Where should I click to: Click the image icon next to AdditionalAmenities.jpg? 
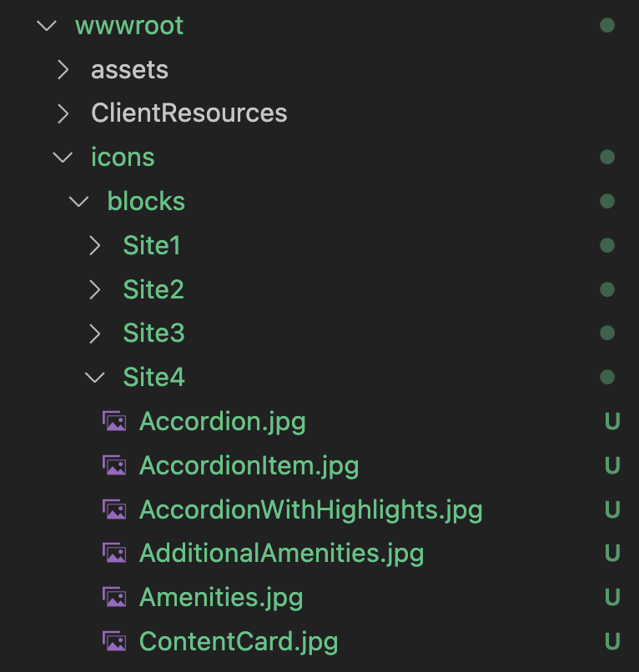tap(114, 553)
